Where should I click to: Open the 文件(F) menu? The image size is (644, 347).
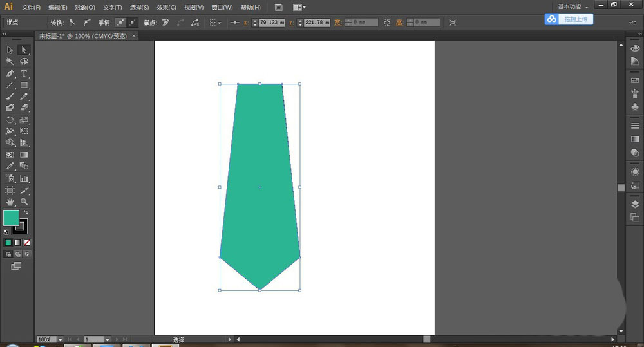[x=31, y=7]
